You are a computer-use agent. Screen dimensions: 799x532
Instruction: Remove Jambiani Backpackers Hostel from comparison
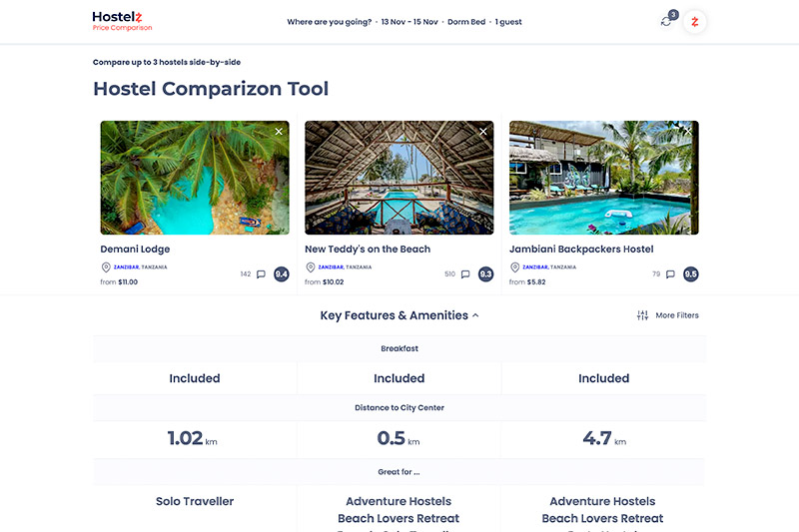687,132
